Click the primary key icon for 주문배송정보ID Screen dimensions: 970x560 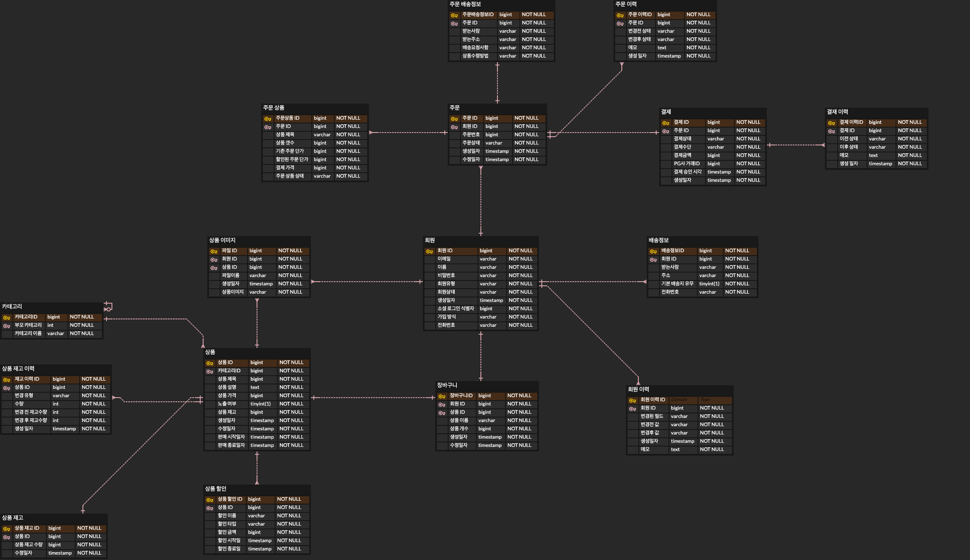[x=454, y=15]
